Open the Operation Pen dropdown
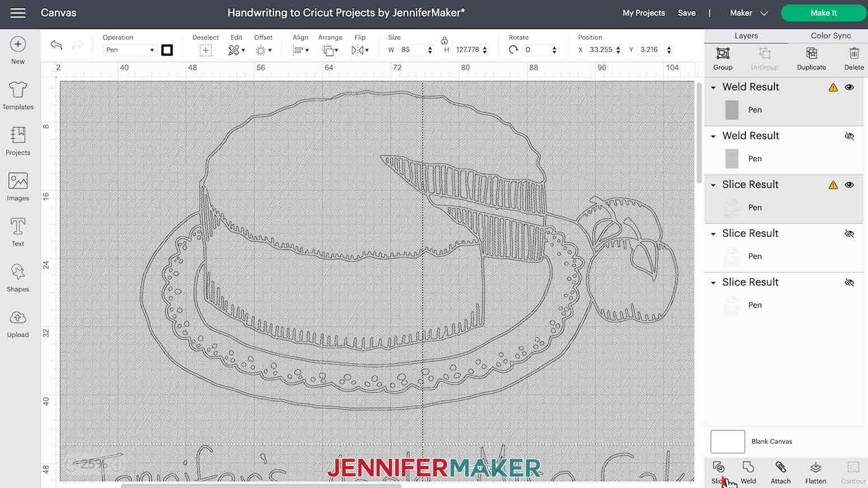Image resolution: width=868 pixels, height=488 pixels. pyautogui.click(x=129, y=50)
